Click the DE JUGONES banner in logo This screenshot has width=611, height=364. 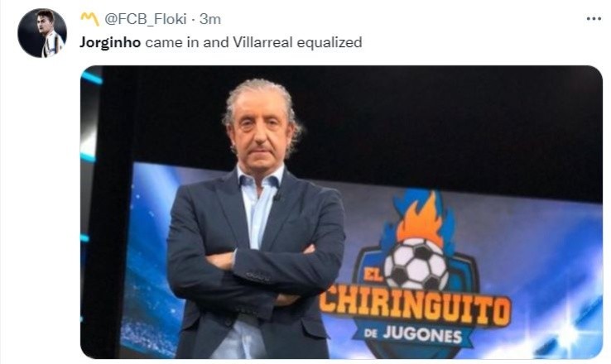(413, 335)
